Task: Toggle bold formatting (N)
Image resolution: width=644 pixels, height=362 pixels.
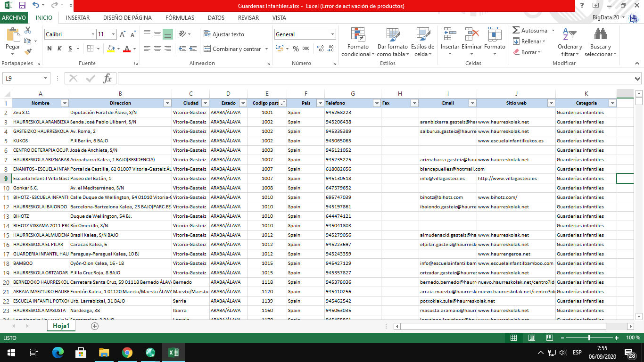Action: coord(50,49)
